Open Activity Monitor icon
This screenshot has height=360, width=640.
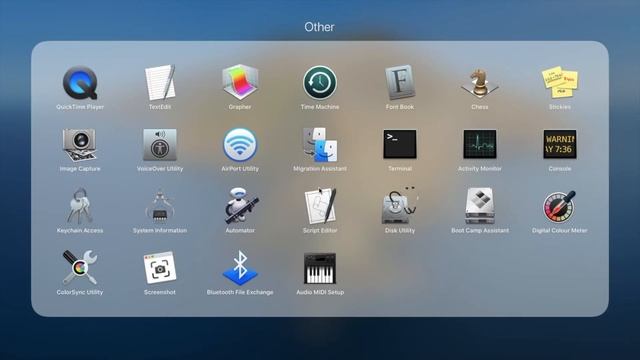tap(480, 144)
